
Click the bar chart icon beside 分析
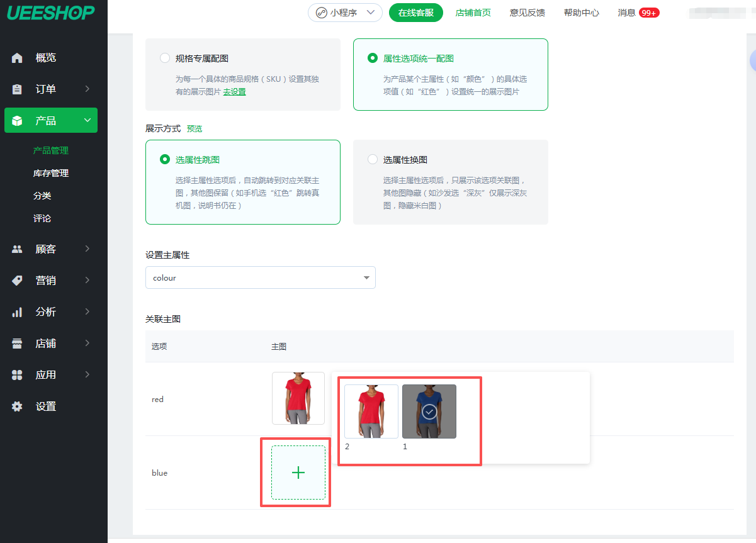[x=18, y=312]
